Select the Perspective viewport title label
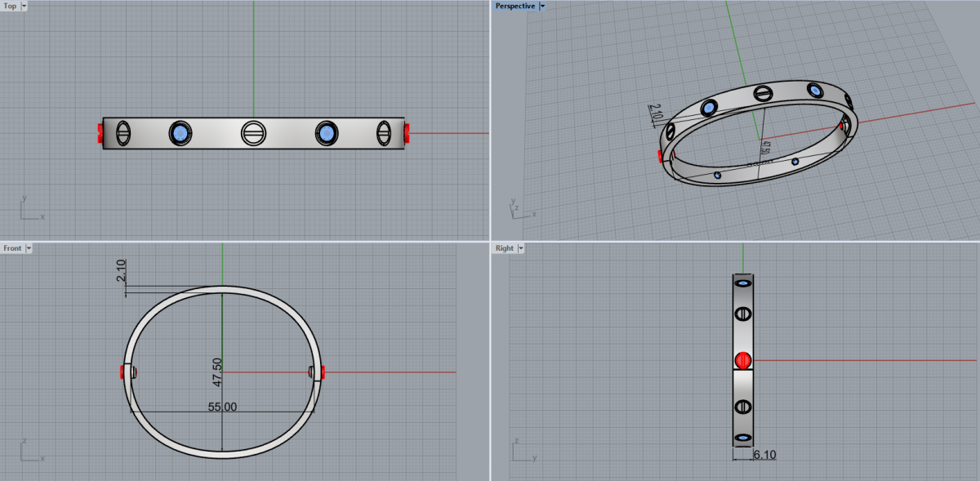This screenshot has height=481, width=980. [514, 6]
